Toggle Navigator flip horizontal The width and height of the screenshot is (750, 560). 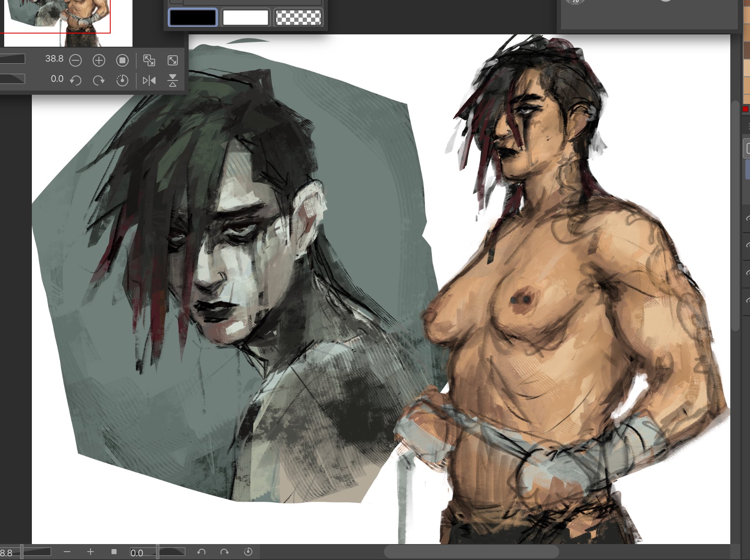(149, 80)
